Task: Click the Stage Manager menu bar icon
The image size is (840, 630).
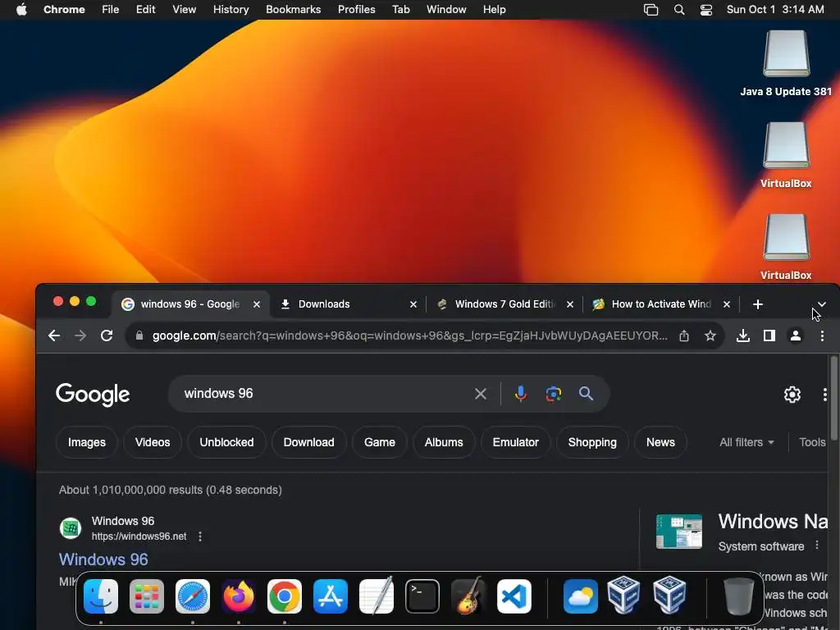Action: tap(651, 10)
